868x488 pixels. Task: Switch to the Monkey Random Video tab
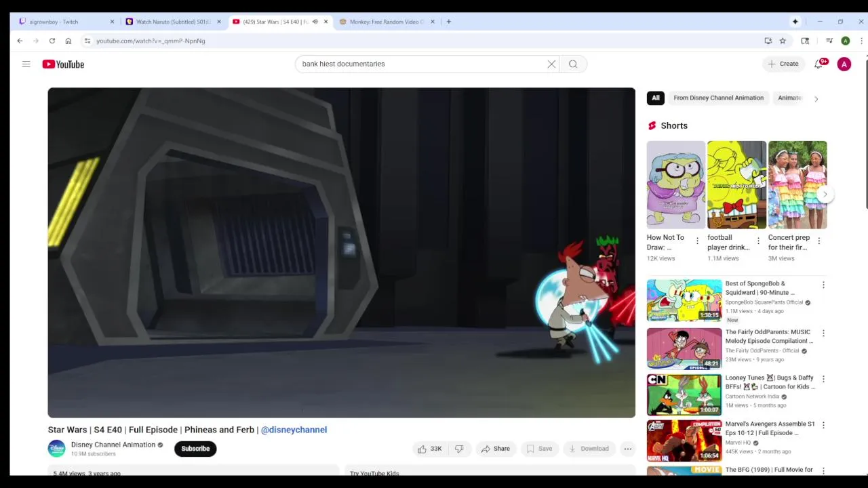(x=387, y=22)
